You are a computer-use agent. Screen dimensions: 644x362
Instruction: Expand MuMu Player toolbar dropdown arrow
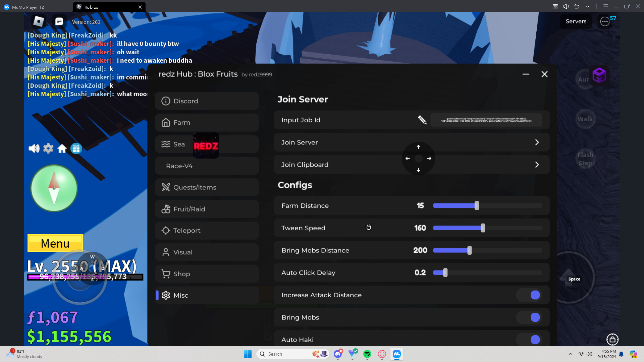[x=588, y=6]
